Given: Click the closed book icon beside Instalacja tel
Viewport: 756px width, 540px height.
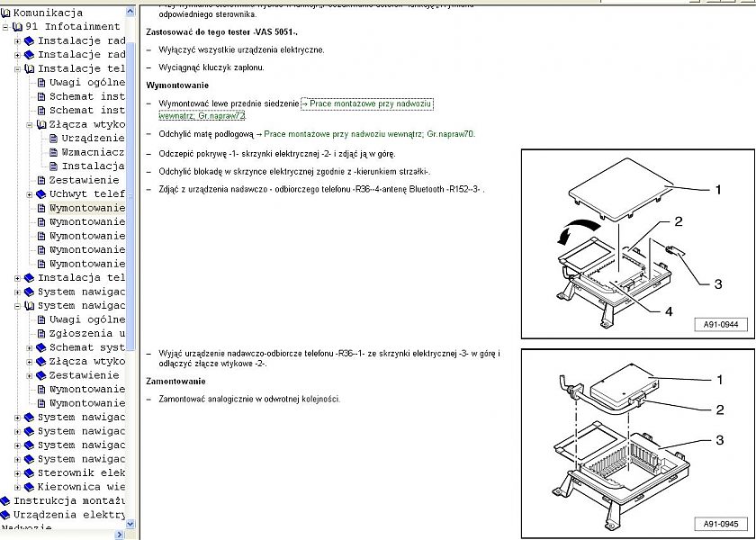Looking at the screenshot, I should click(x=30, y=278).
